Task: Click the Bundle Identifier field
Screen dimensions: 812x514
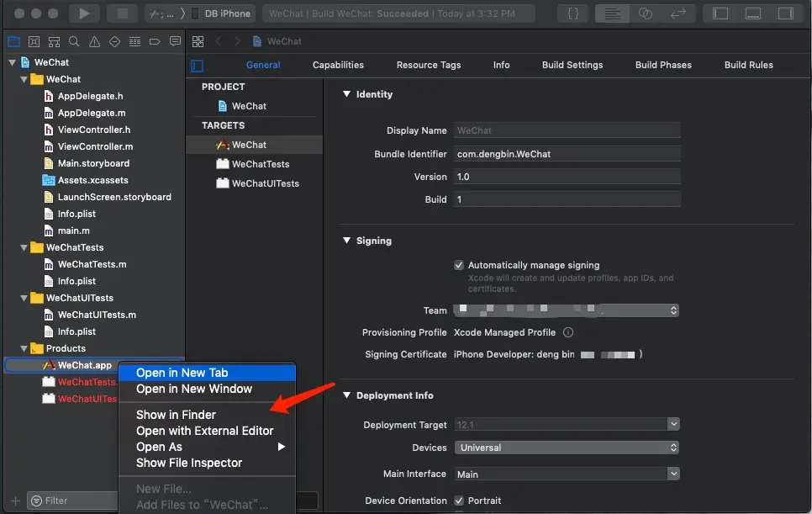Action: (x=567, y=153)
